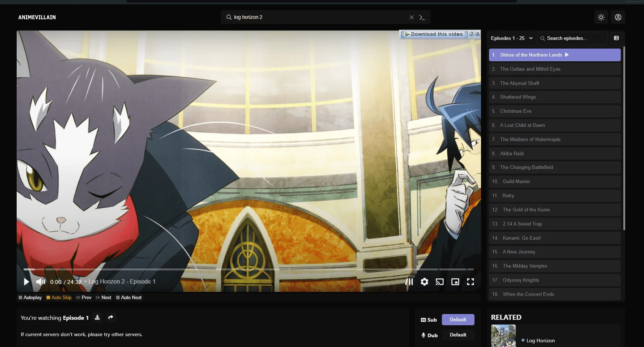644x347 pixels.
Task: Open episode 1 Shiroe of the Northern Lands
Action: tap(555, 55)
